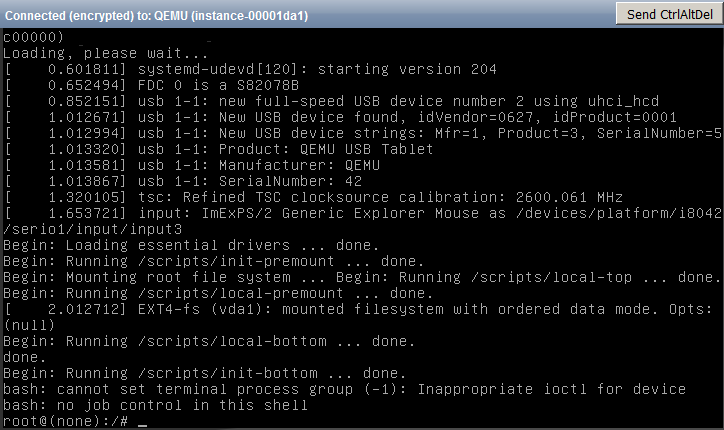The image size is (724, 430).
Task: Click the 'cannot set terminal process group' message
Action: coord(344,389)
